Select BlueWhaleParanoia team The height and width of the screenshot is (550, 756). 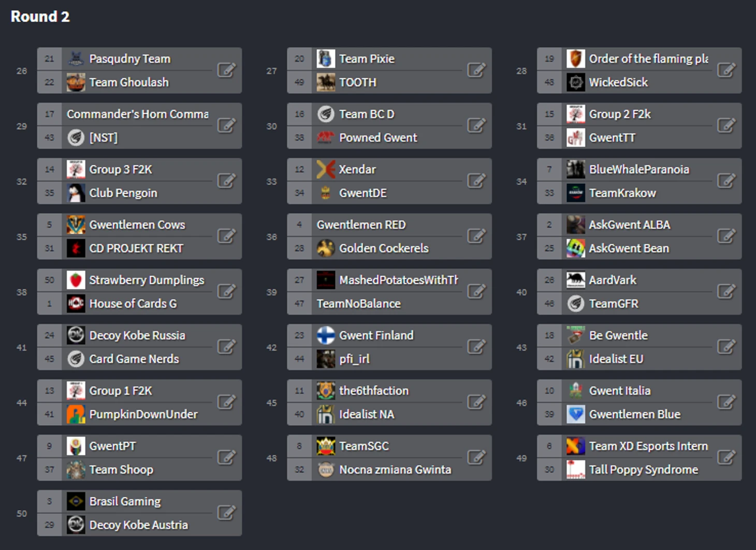tap(639, 169)
